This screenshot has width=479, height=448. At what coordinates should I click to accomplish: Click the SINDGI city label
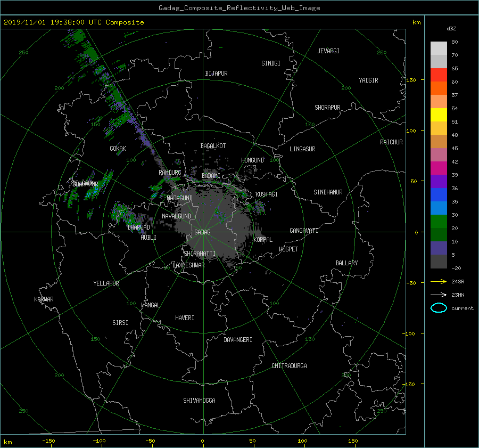[x=271, y=63]
